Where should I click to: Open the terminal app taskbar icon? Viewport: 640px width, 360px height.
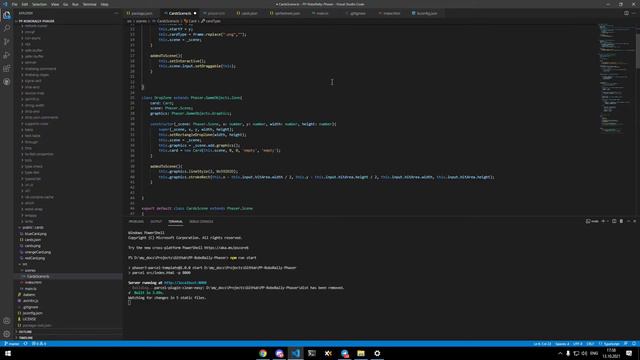coord(312,353)
